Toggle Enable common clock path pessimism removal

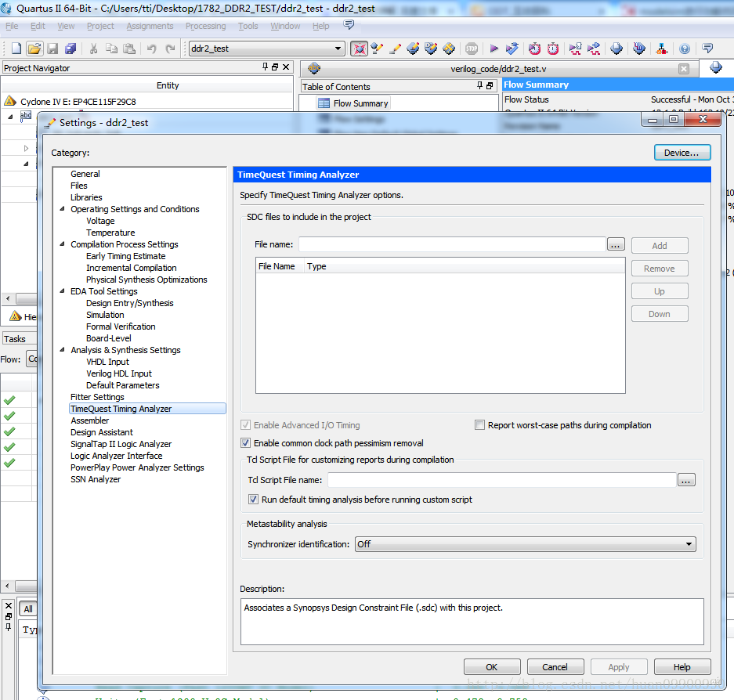(x=245, y=442)
